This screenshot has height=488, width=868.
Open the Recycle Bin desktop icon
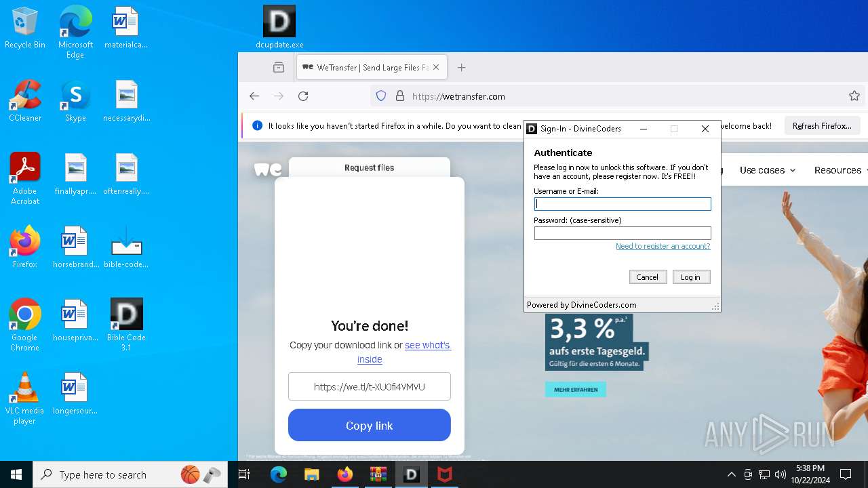pos(25,28)
